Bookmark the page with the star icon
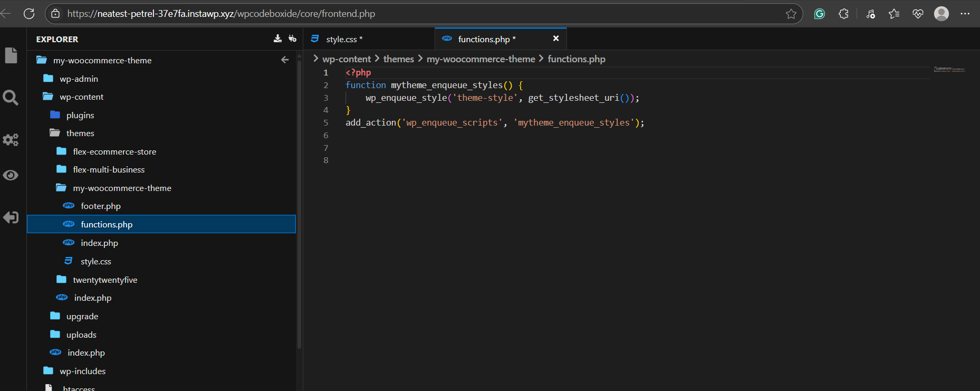The width and height of the screenshot is (980, 391). pos(791,14)
